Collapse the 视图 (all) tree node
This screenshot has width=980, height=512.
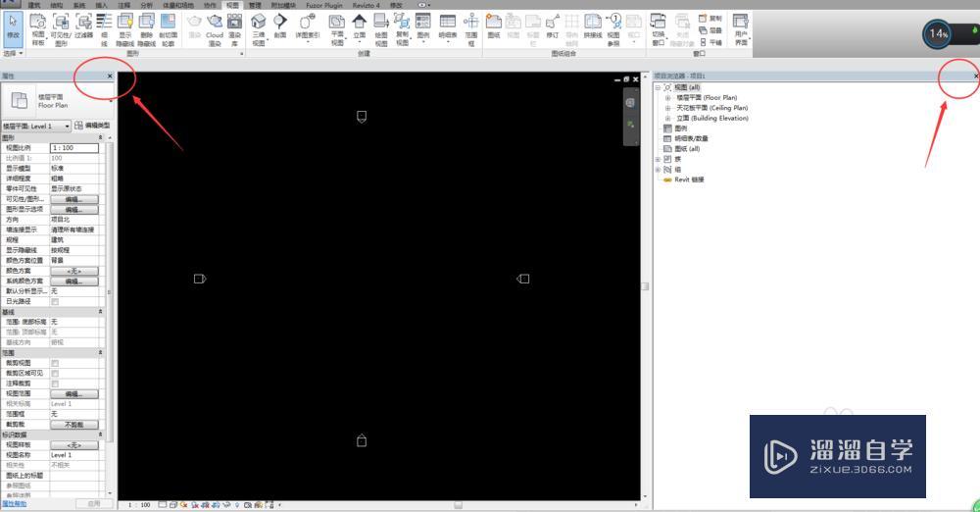point(658,87)
